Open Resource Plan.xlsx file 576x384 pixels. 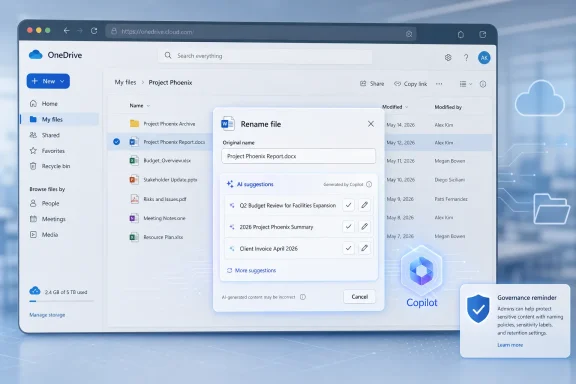tap(163, 237)
